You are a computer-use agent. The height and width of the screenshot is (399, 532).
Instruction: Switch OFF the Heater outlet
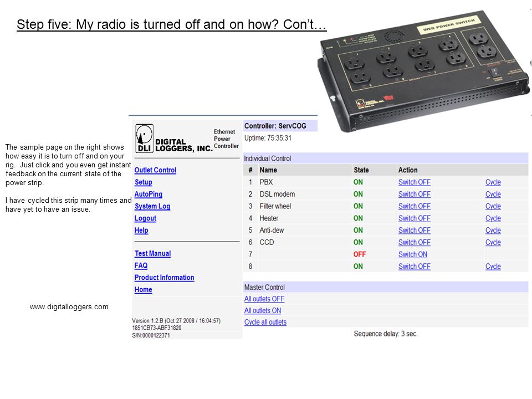tap(415, 218)
